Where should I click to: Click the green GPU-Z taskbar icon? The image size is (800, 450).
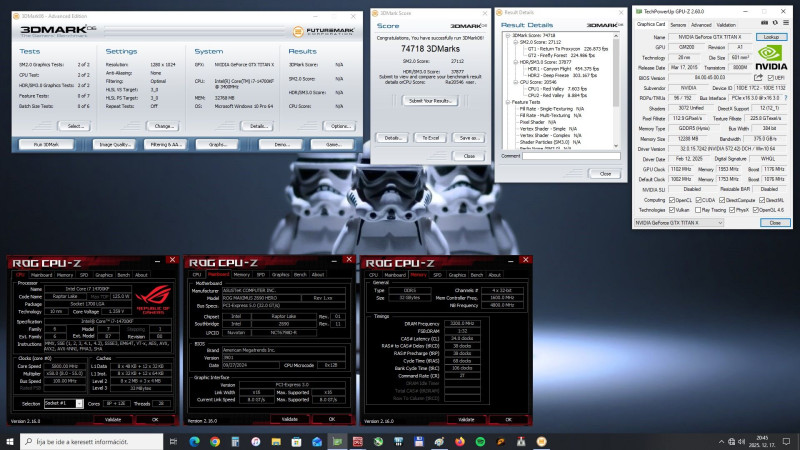[337, 441]
